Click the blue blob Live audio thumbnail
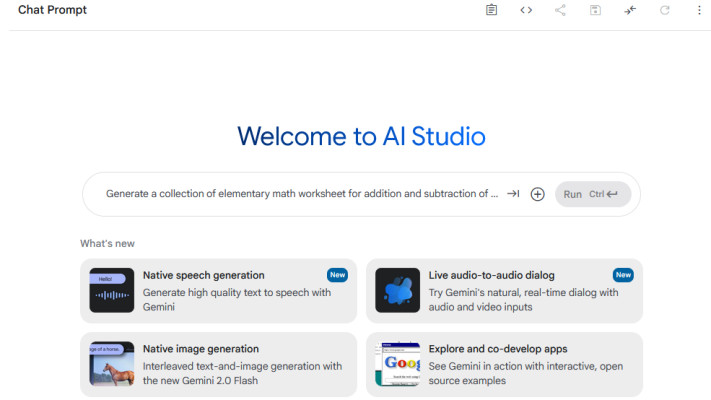Viewport: 711px width, 400px height. [x=397, y=290]
